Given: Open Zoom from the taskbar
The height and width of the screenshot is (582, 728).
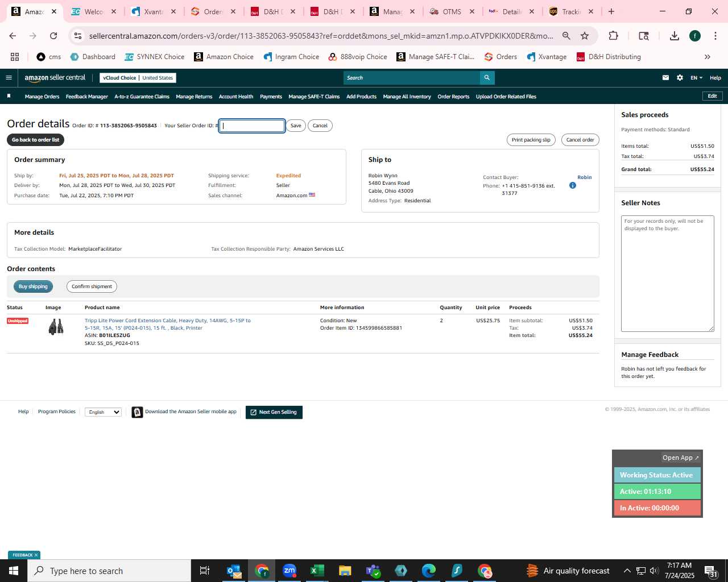Looking at the screenshot, I should (289, 571).
